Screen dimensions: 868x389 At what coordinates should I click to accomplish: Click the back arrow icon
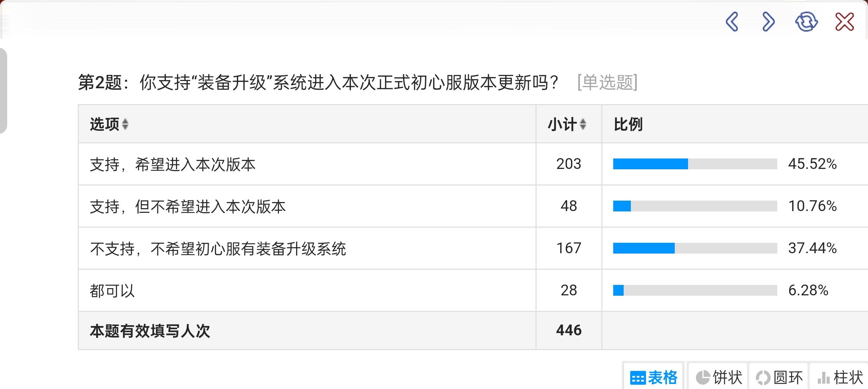732,22
